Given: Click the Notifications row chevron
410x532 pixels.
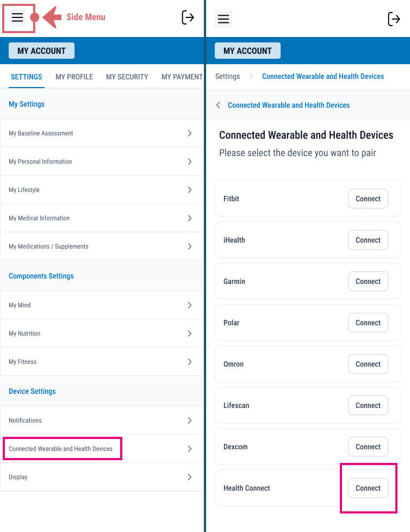Looking at the screenshot, I should point(189,420).
